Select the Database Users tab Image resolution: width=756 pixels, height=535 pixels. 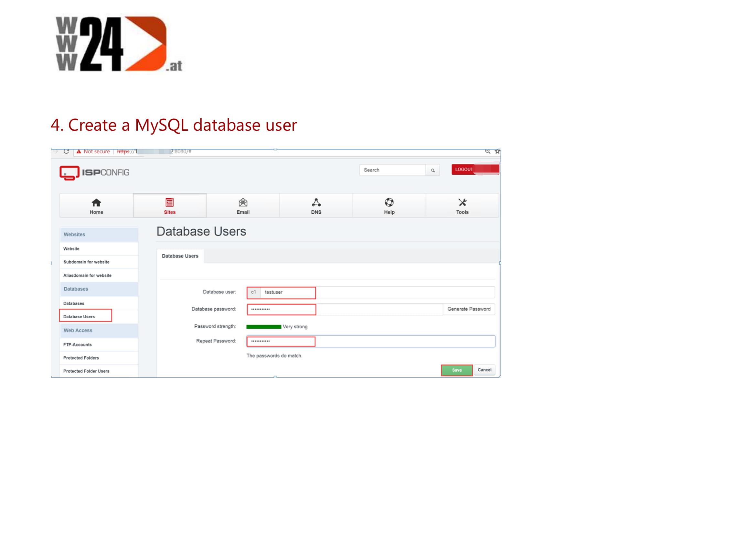point(180,256)
